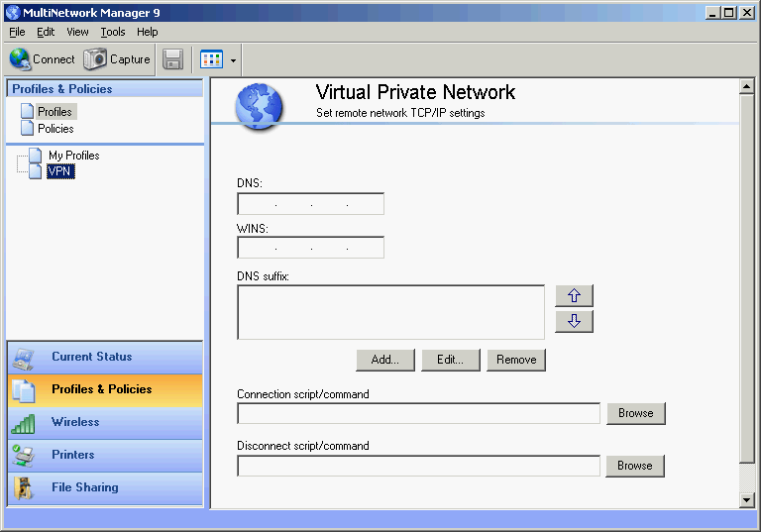761x532 pixels.
Task: Click the Remove button
Action: tap(516, 360)
